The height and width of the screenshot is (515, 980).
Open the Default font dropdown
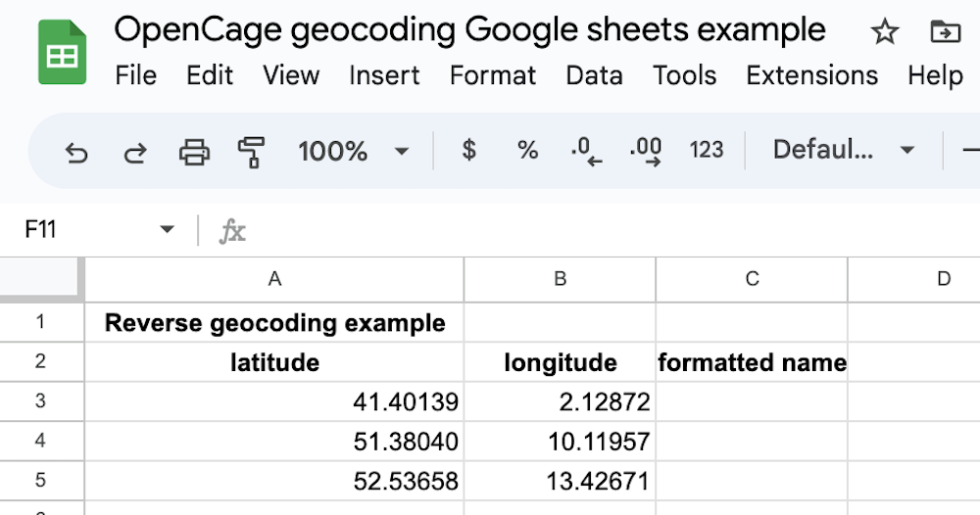844,150
